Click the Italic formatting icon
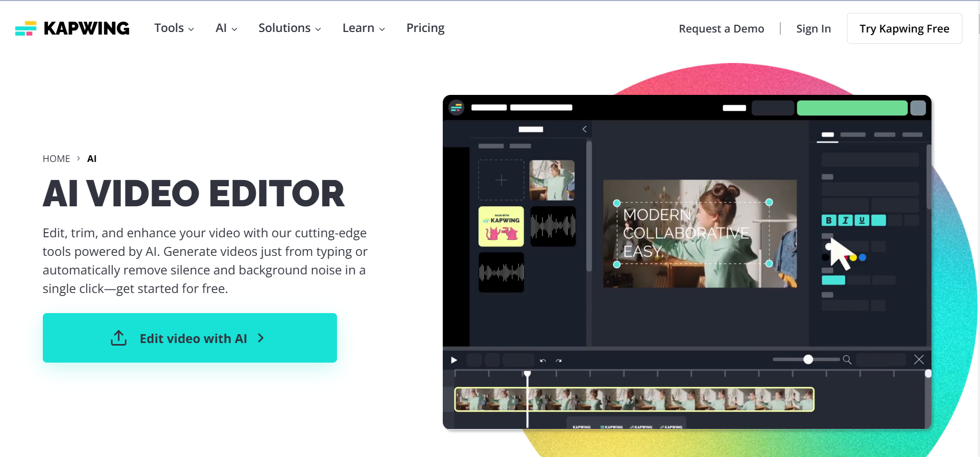Screen dimensions: 980x457 (x=845, y=220)
